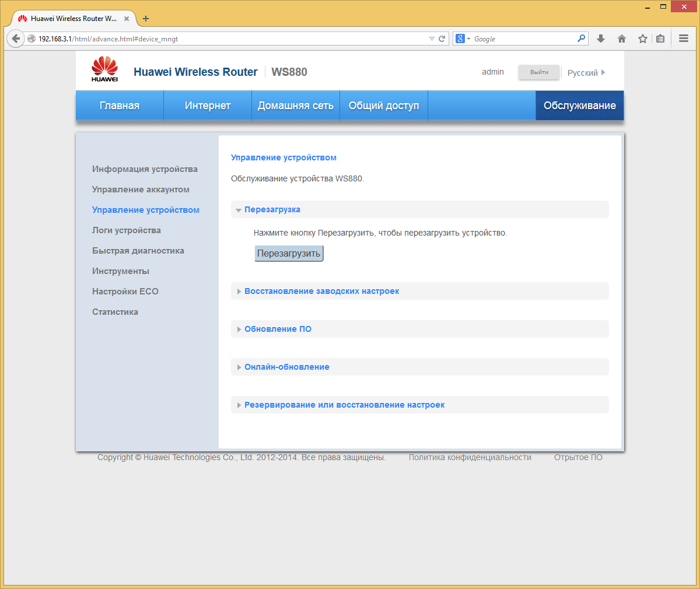Click the search magnifier icon
Screen dimensions: 700x589
pos(581,38)
